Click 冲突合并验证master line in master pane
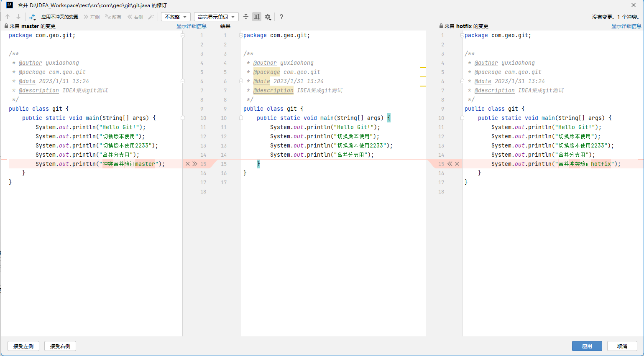The height and width of the screenshot is (356, 644). click(x=100, y=164)
